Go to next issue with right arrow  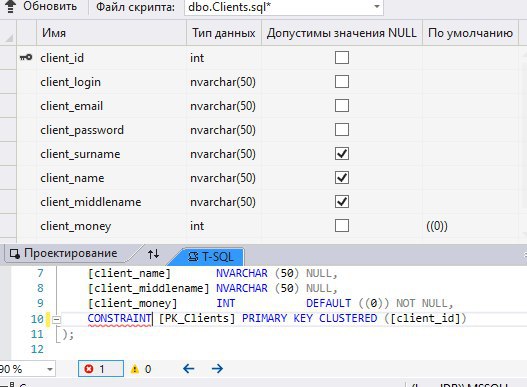pos(217,369)
